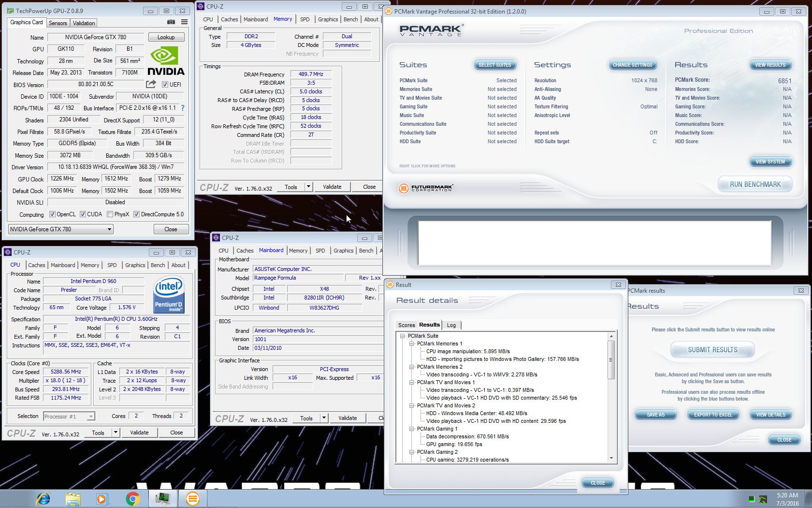
Task: Click the result tree scroll down arrow
Action: tap(611, 458)
